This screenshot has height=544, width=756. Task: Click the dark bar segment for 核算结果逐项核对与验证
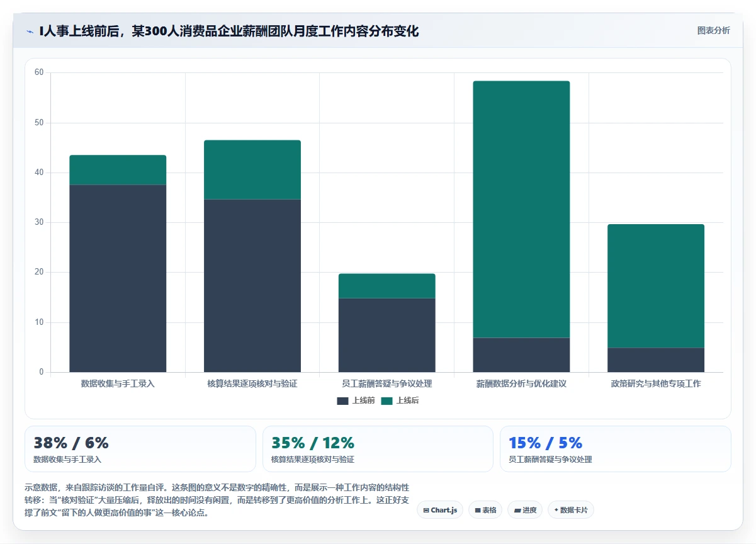(252, 286)
